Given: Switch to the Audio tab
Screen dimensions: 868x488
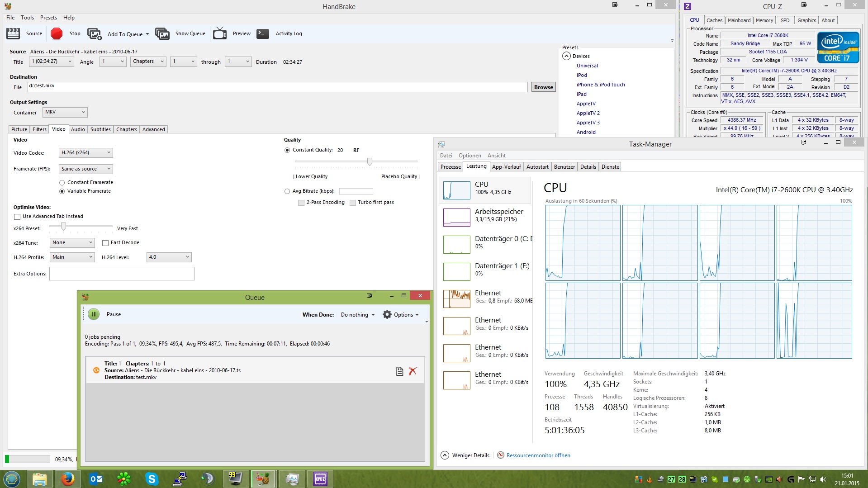Looking at the screenshot, I should pyautogui.click(x=78, y=129).
